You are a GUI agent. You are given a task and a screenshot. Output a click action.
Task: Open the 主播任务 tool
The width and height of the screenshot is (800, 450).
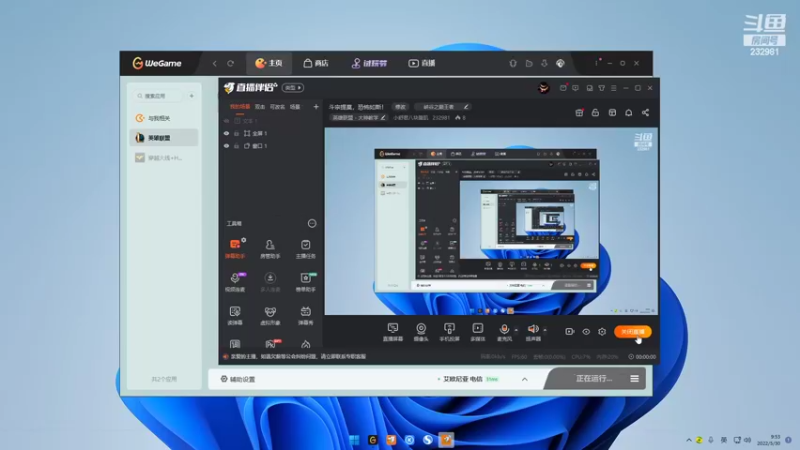[305, 248]
